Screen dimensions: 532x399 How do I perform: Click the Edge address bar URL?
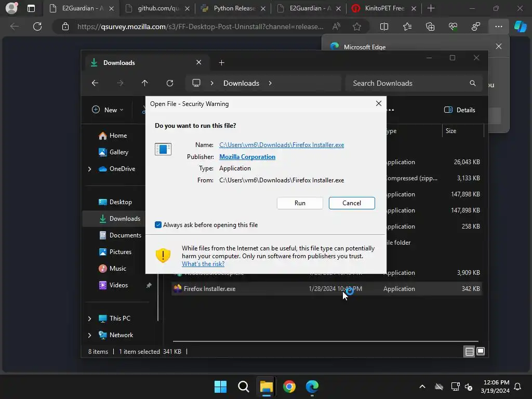pyautogui.click(x=200, y=27)
